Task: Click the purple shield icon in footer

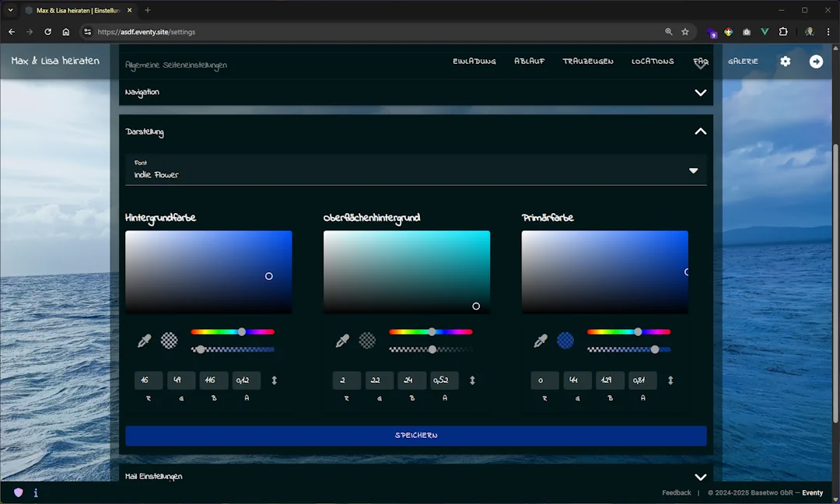Action: pos(18,492)
